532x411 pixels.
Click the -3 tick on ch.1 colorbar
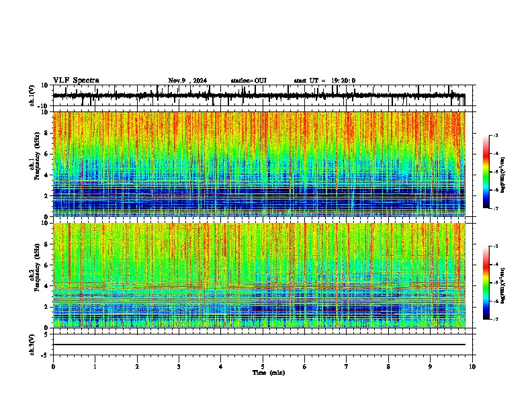click(496, 135)
